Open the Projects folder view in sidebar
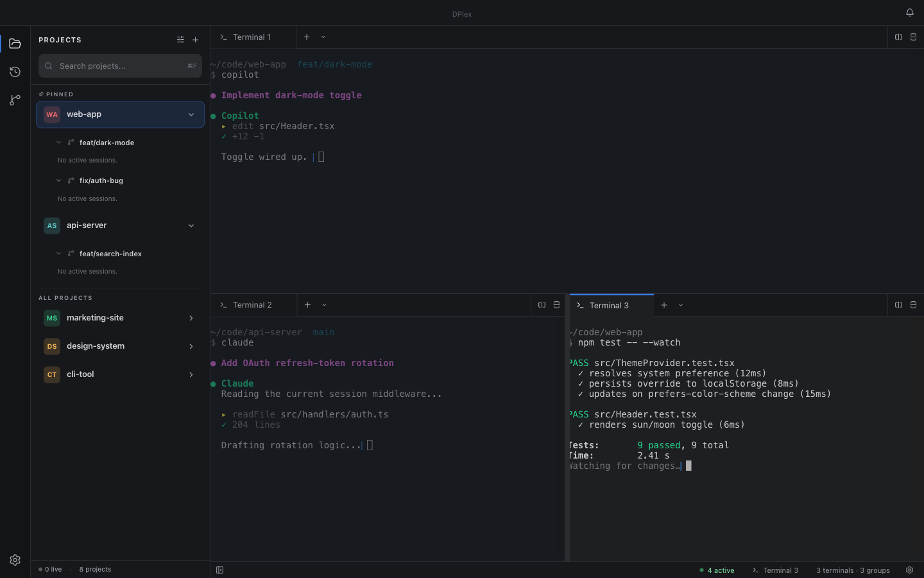Image resolution: width=924 pixels, height=578 pixels. tap(15, 44)
